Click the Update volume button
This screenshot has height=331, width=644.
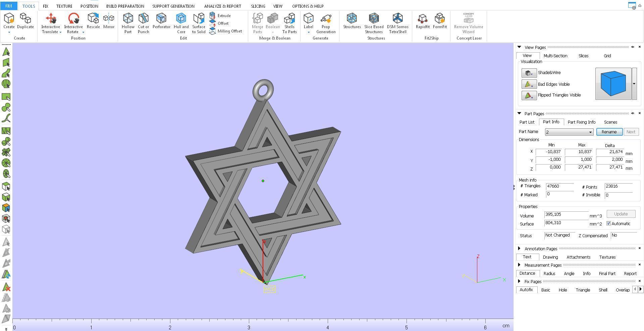pyautogui.click(x=621, y=214)
